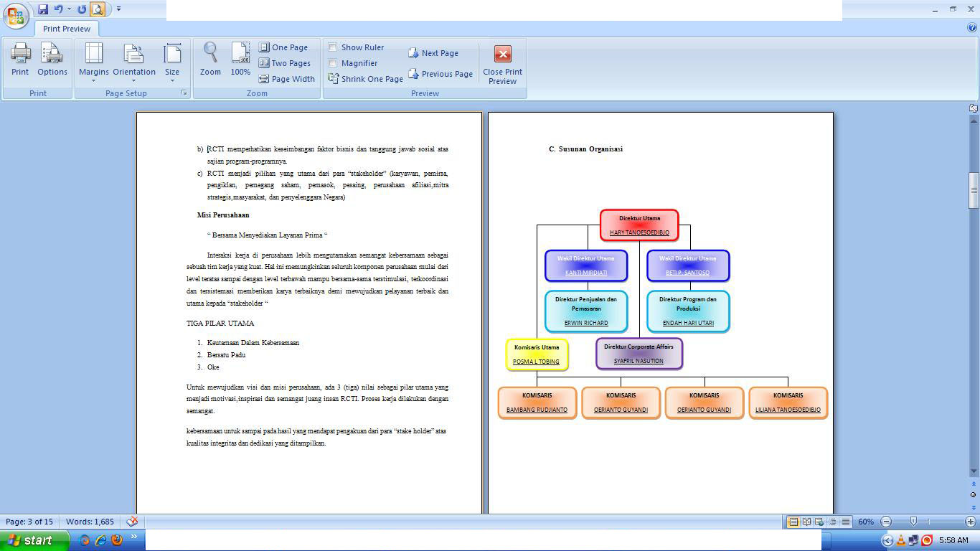Open the paper Size dropdown
Image resolution: width=980 pixels, height=551 pixels.
172,62
